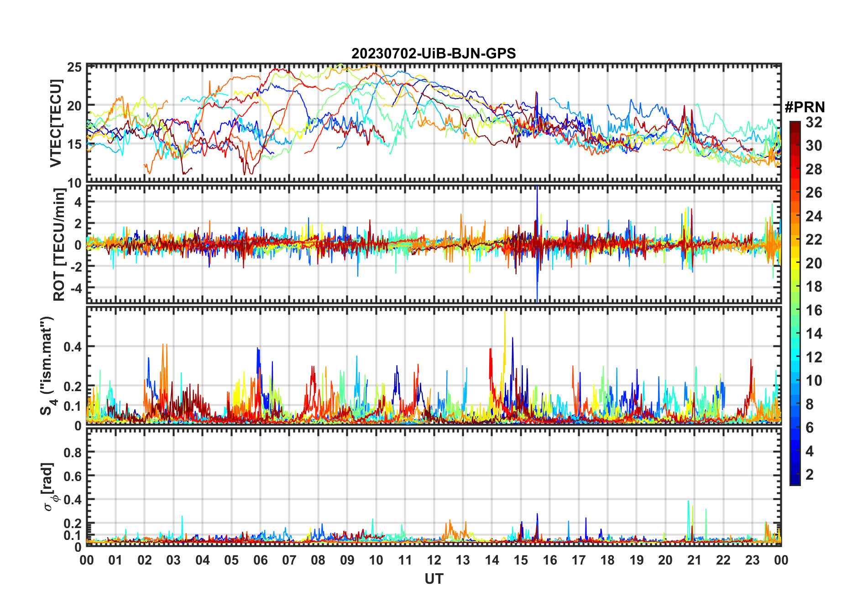Click the 06 tick label on the UT axis
This screenshot has height=607, width=868.
(260, 560)
